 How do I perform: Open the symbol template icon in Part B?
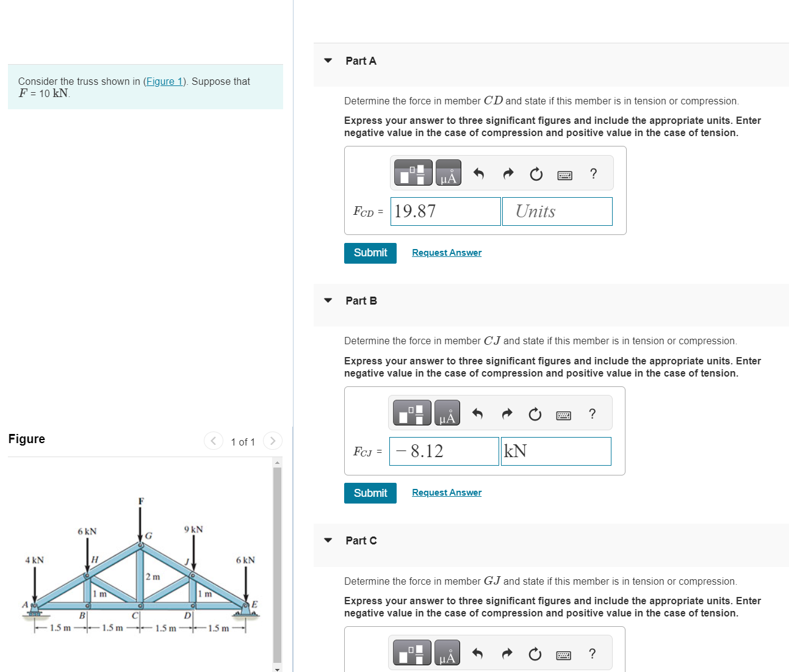pyautogui.click(x=411, y=412)
